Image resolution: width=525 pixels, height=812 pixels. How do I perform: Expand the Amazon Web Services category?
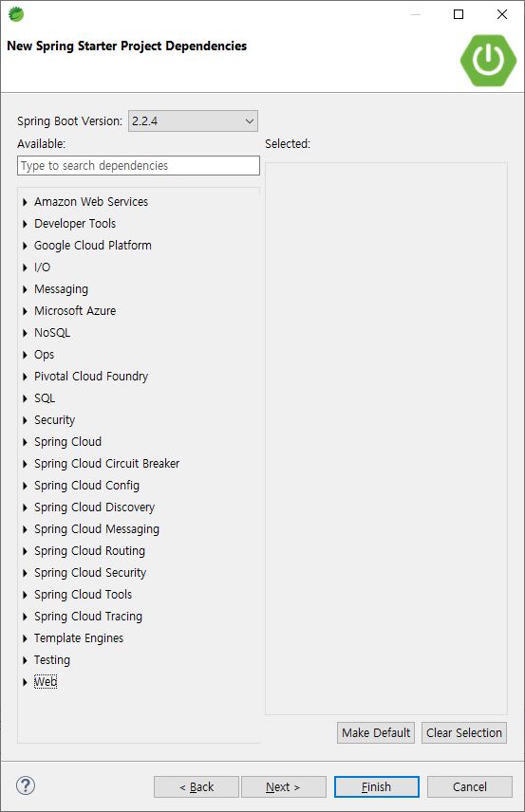click(x=25, y=202)
